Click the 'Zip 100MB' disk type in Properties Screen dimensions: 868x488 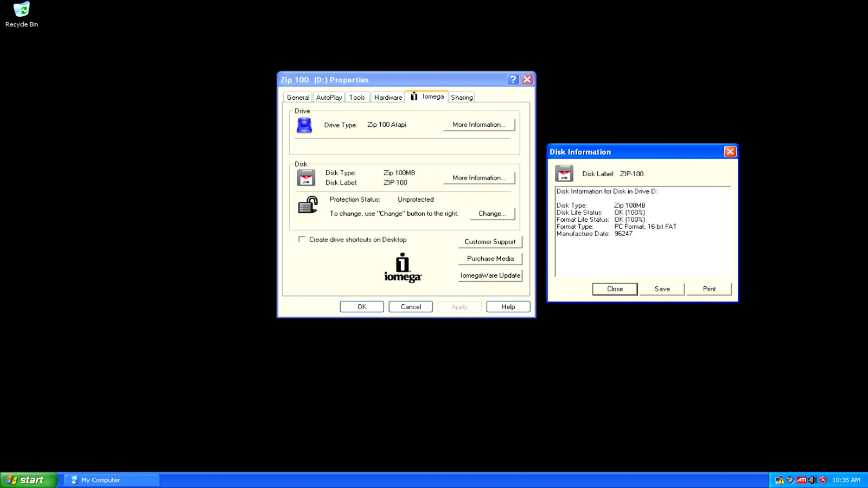click(399, 173)
